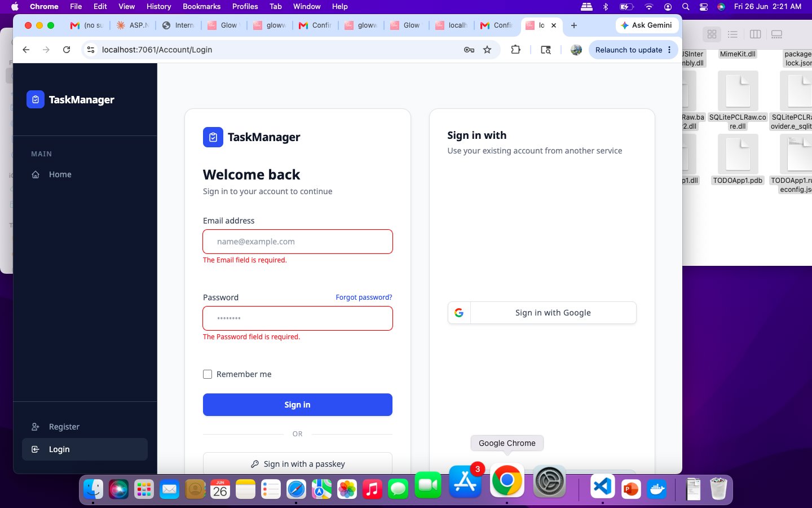Click the URL in the address bar
The width and height of the screenshot is (812, 508).
[157, 50]
